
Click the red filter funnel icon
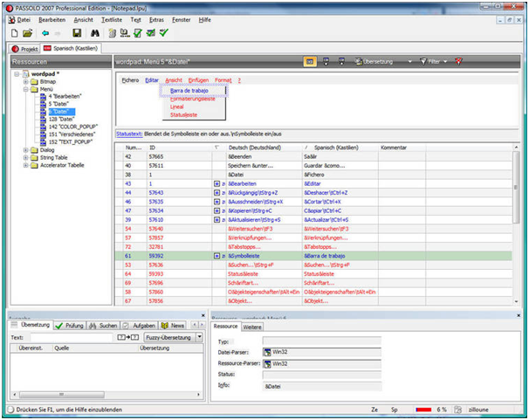point(458,62)
